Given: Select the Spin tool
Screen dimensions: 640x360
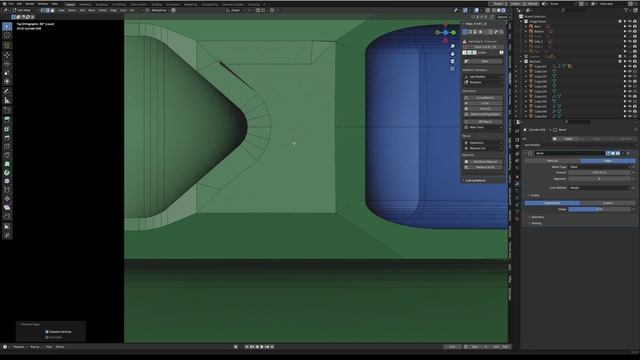Looking at the screenshot, I should pos(7,172).
